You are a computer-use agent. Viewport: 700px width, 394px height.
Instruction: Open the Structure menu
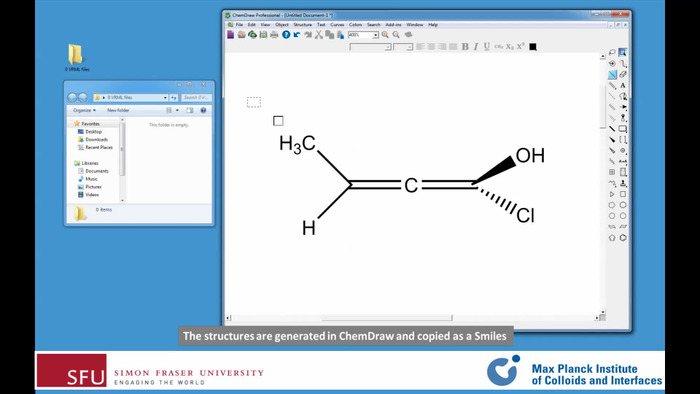(302, 25)
